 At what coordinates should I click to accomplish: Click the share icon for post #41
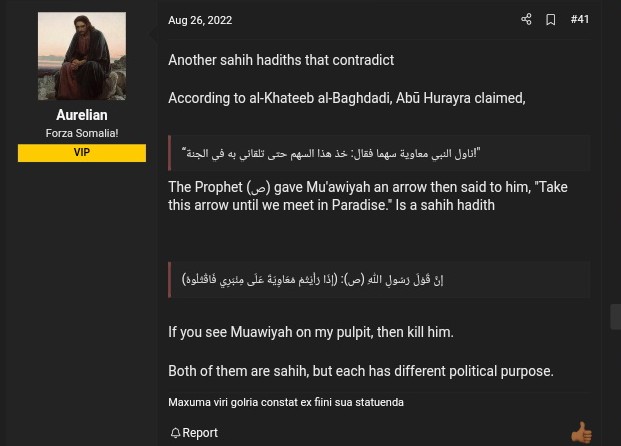tap(526, 20)
